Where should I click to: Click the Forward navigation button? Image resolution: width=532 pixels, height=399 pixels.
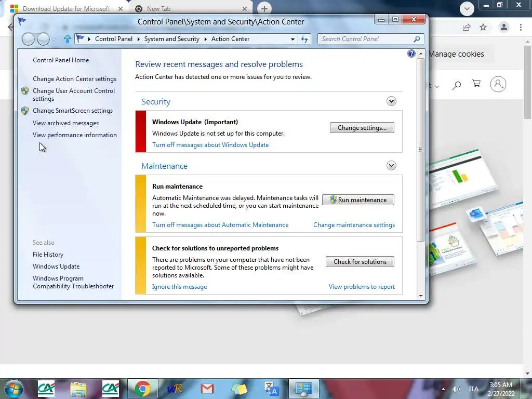pyautogui.click(x=43, y=39)
